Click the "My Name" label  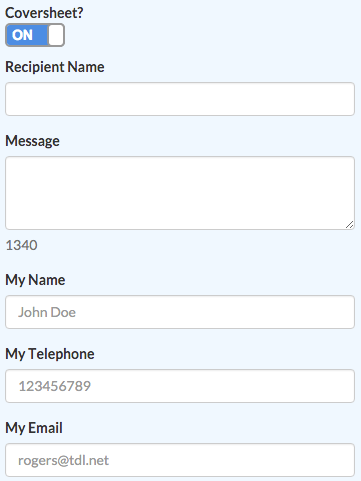(35, 280)
